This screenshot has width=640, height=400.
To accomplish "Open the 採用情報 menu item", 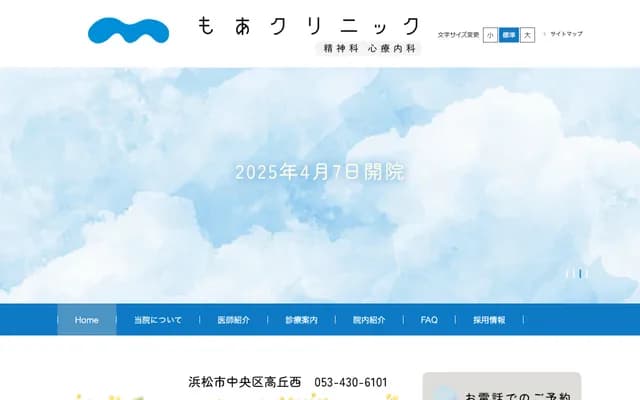I will (x=489, y=320).
